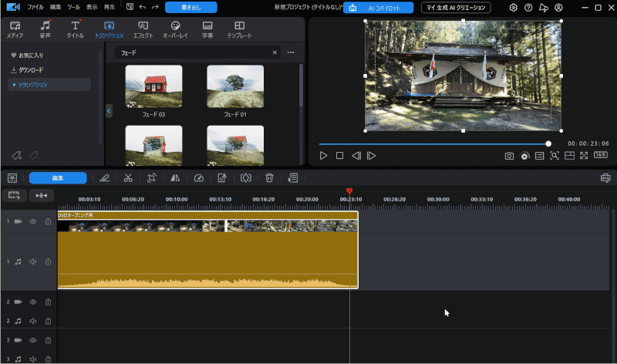Click the blue 編集 edit button
Screen dimensions: 617x364
[58, 178]
